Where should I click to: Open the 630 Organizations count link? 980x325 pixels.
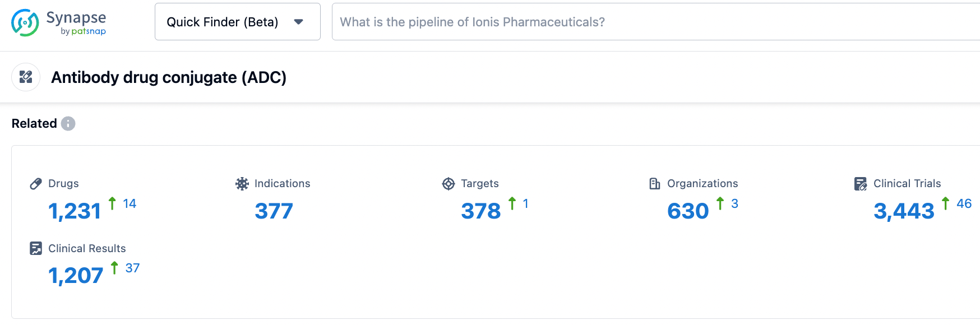click(x=688, y=211)
